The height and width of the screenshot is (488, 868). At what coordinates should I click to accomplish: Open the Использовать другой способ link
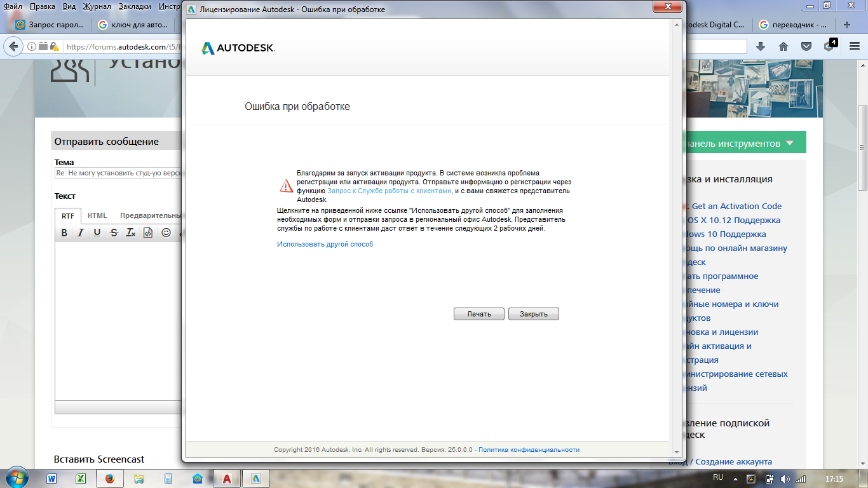click(x=325, y=244)
